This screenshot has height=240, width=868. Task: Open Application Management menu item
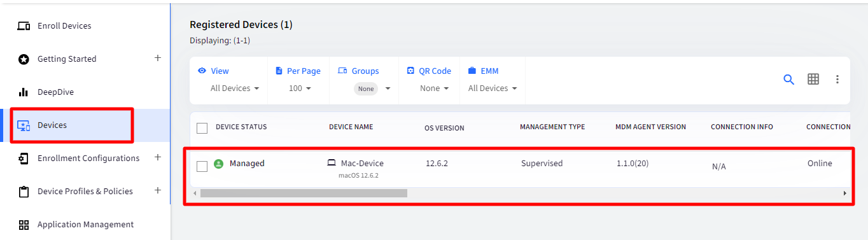tap(85, 225)
